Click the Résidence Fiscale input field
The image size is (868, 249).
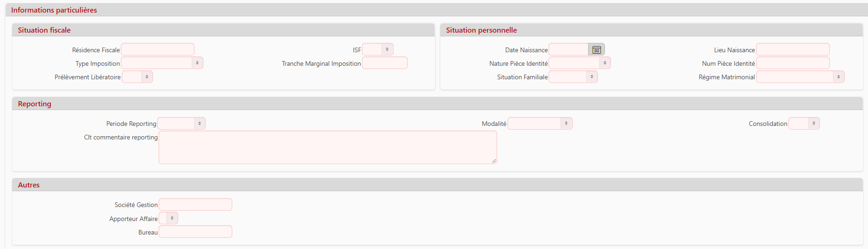(x=158, y=49)
